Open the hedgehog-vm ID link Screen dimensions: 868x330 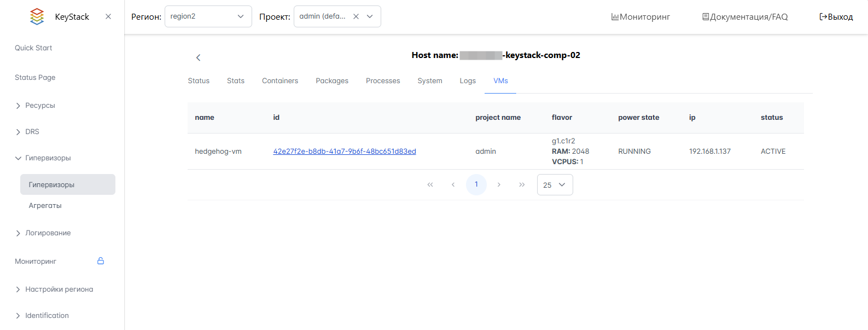point(345,152)
